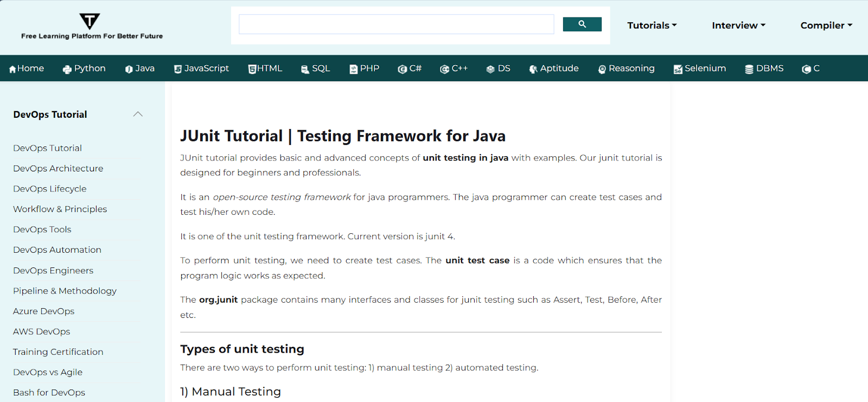Screen dimensions: 868x402
Task: Open DevOps Tools sidebar link
Action: (42, 229)
